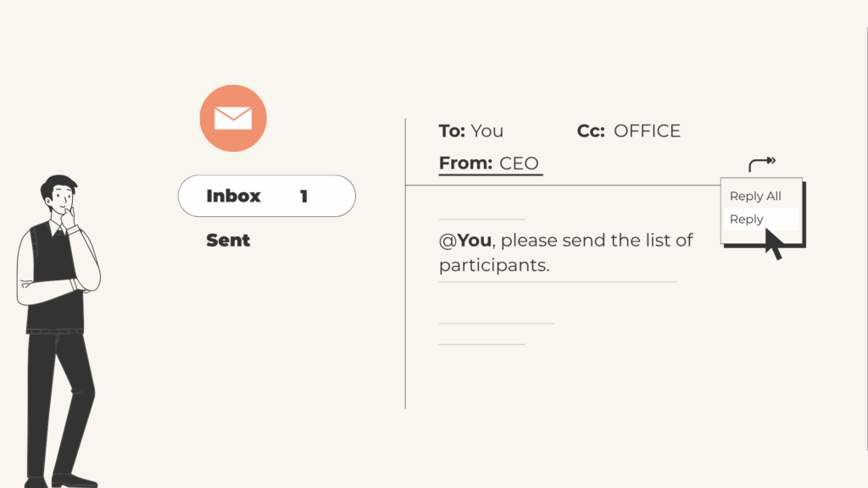
Task: Click the message text about participants list
Action: click(565, 252)
